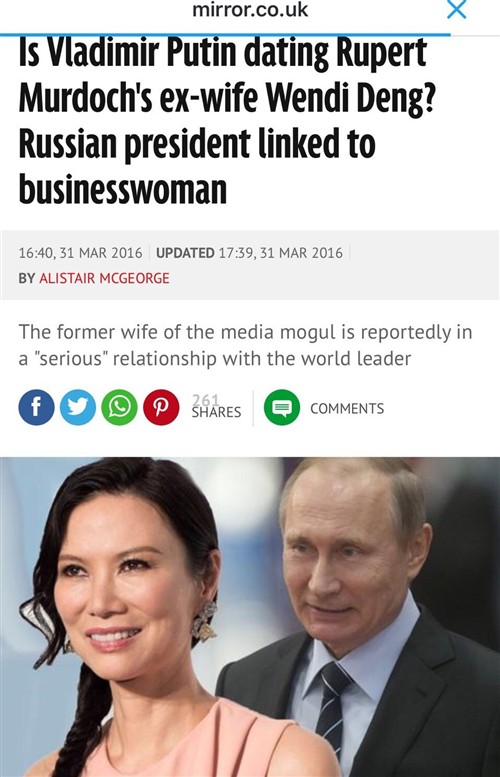Tap the "BY" byline label
Viewport: 500px width, 777px height.
pos(27,278)
